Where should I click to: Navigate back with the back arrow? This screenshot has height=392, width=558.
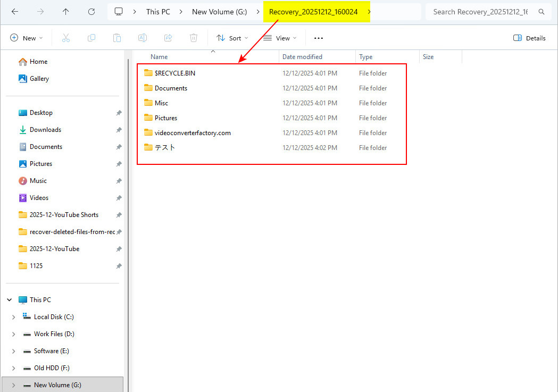14,11
